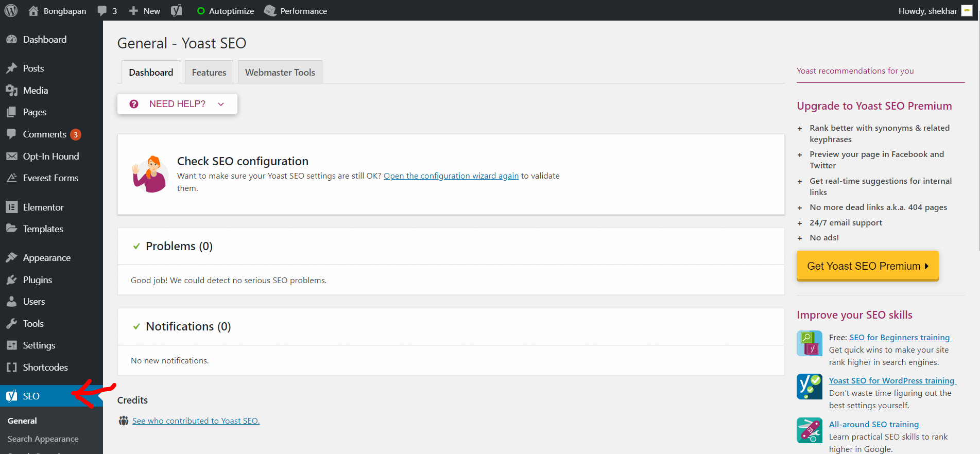
Task: Click the Plugins plug icon
Action: click(11, 280)
